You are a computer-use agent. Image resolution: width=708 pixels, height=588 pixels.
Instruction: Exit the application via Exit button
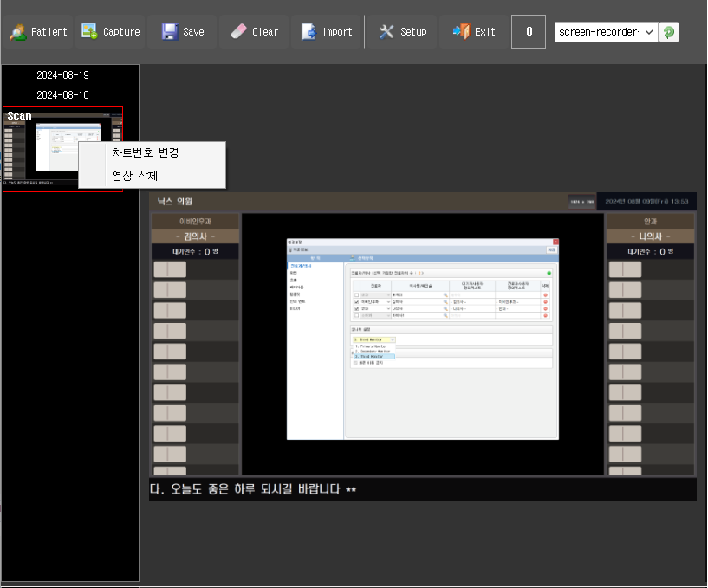click(x=474, y=32)
